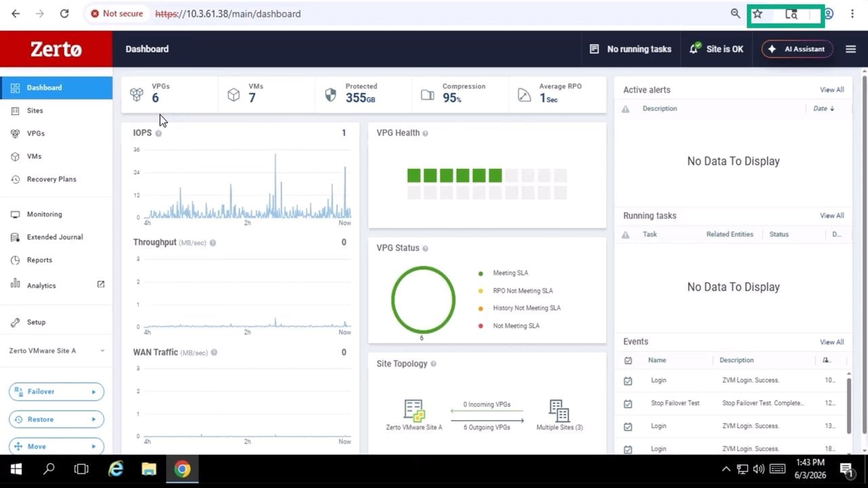Sort alerts by Date column
The height and width of the screenshot is (488, 868).
pos(823,108)
